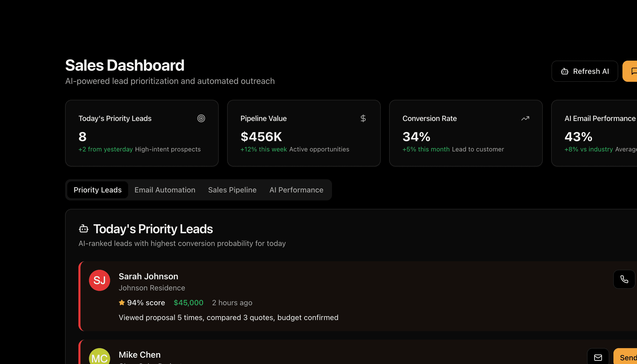Click the $45,000 deal value
Screen dimensions: 637x364
click(x=189, y=303)
